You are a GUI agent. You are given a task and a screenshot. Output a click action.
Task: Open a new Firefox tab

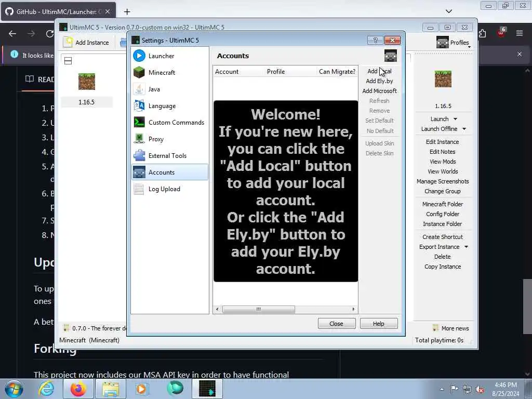click(127, 12)
